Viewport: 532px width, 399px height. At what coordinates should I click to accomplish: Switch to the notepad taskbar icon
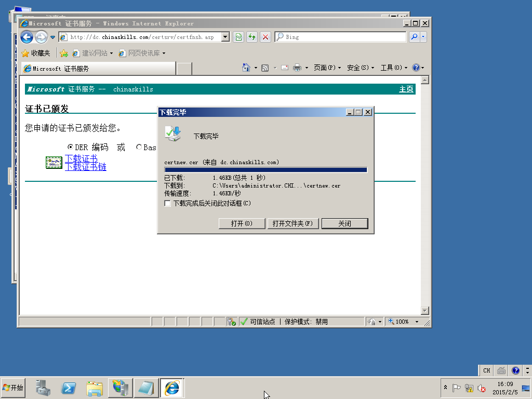146,388
